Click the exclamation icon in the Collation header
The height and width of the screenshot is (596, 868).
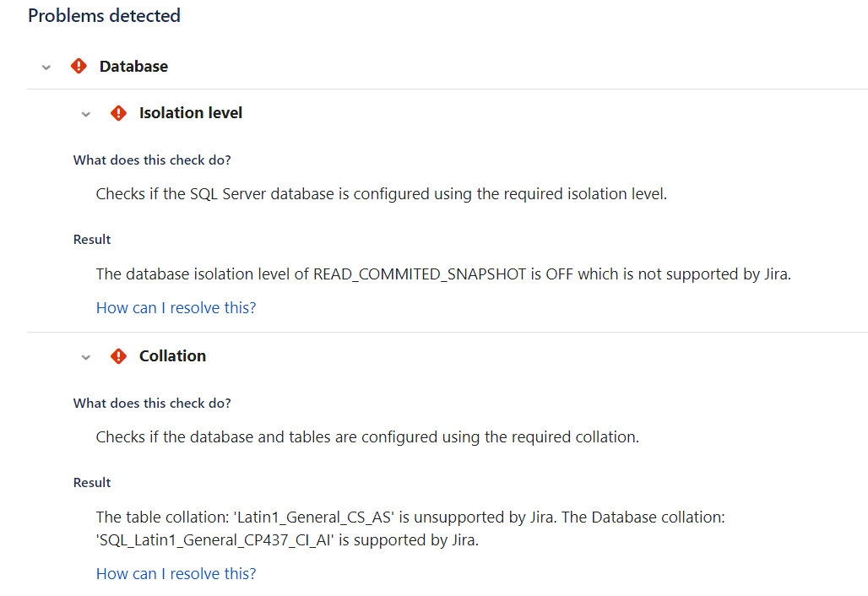coord(118,355)
